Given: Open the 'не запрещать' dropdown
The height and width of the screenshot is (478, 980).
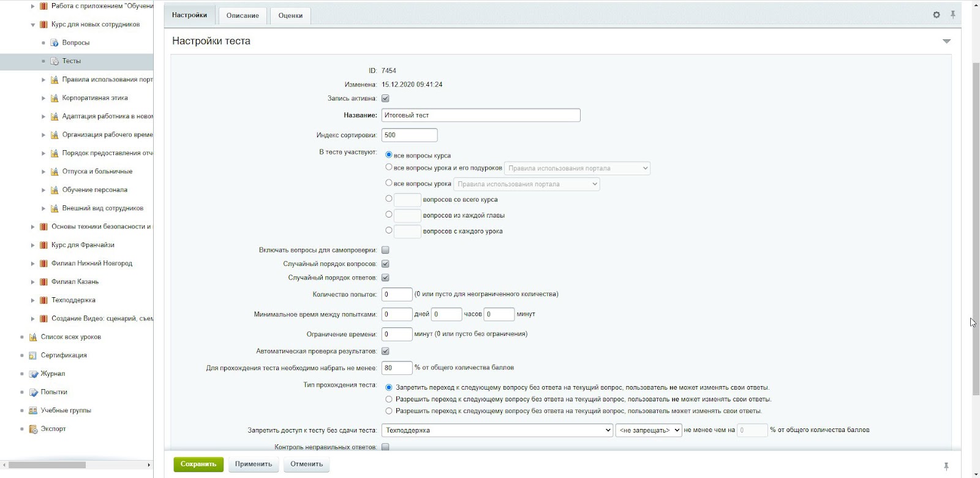Looking at the screenshot, I should click(649, 430).
